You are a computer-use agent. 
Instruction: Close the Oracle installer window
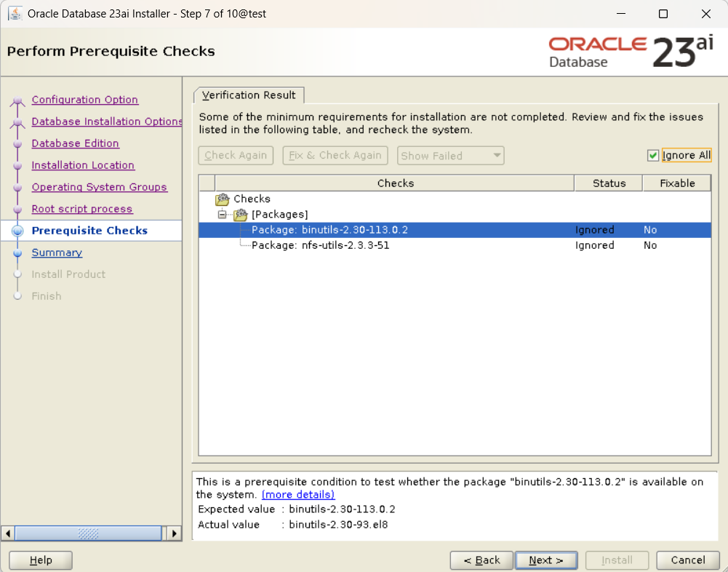[x=705, y=14]
